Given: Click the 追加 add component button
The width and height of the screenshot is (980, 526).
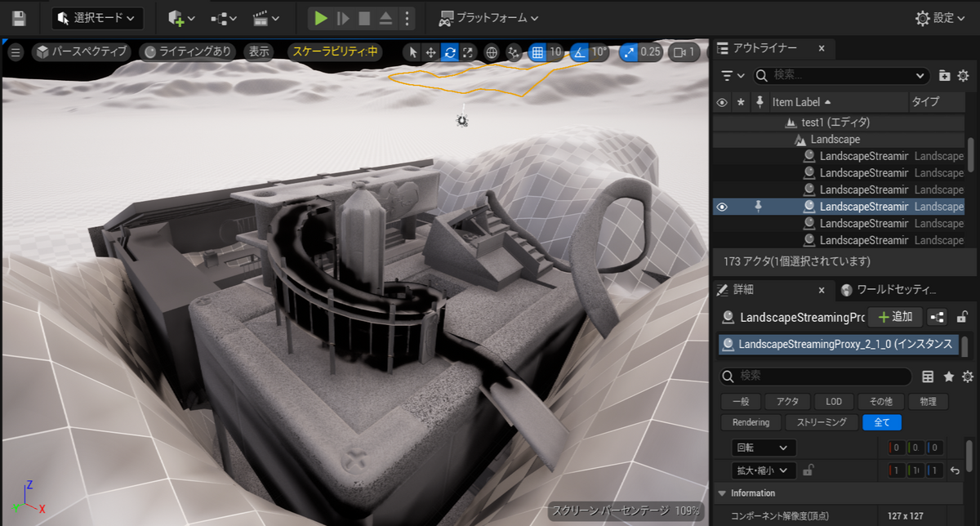Looking at the screenshot, I should [895, 317].
